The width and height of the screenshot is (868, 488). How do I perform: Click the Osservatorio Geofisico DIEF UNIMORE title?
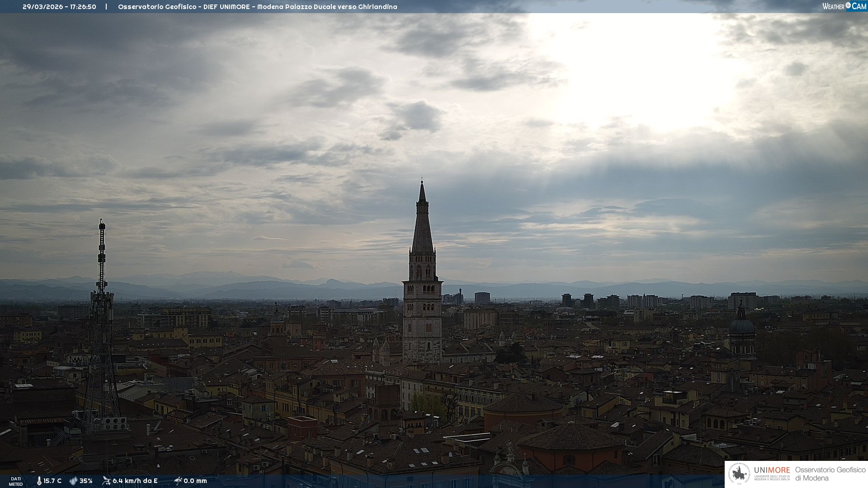(257, 7)
